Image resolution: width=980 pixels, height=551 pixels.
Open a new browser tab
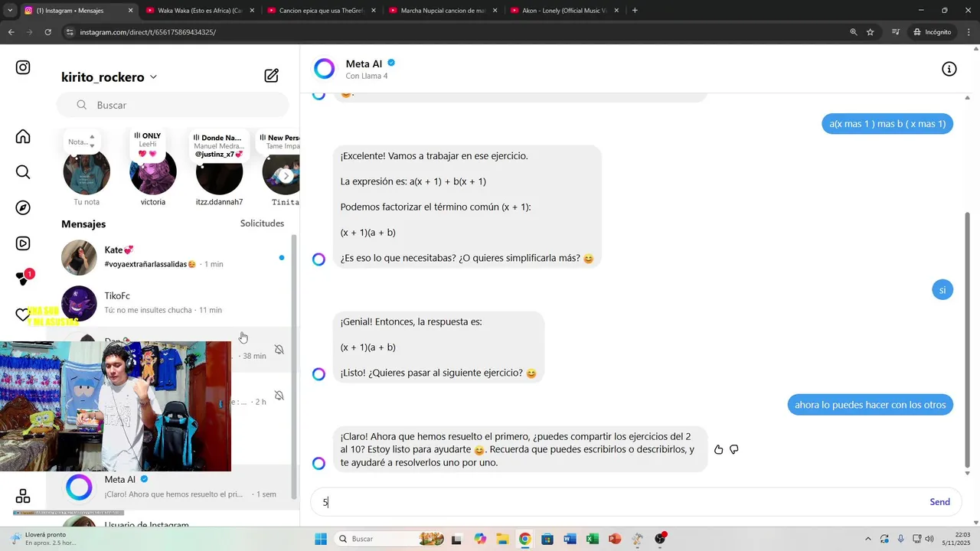pyautogui.click(x=635, y=11)
